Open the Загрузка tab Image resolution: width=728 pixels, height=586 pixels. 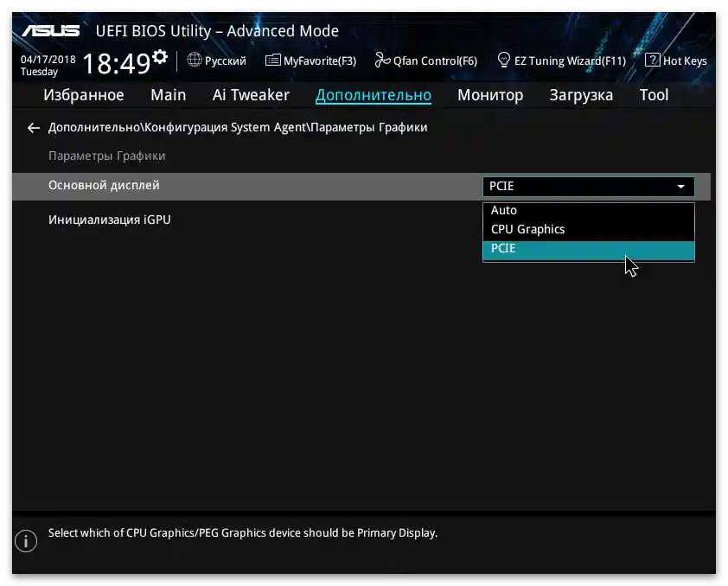pos(581,95)
